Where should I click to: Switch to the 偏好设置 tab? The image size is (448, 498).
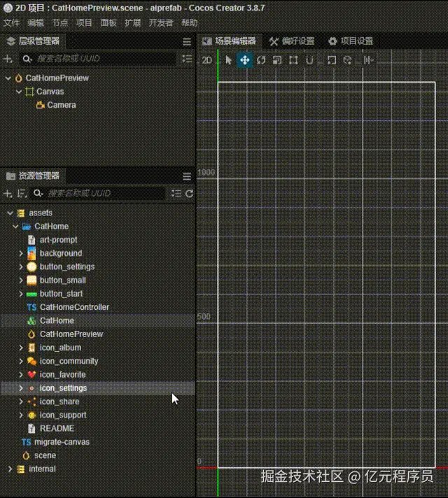coord(292,41)
